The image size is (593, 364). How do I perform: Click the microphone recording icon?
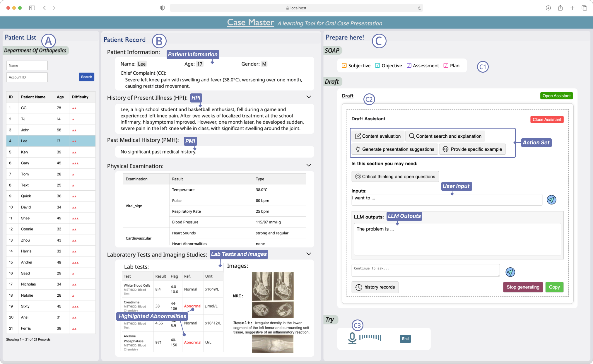point(352,338)
